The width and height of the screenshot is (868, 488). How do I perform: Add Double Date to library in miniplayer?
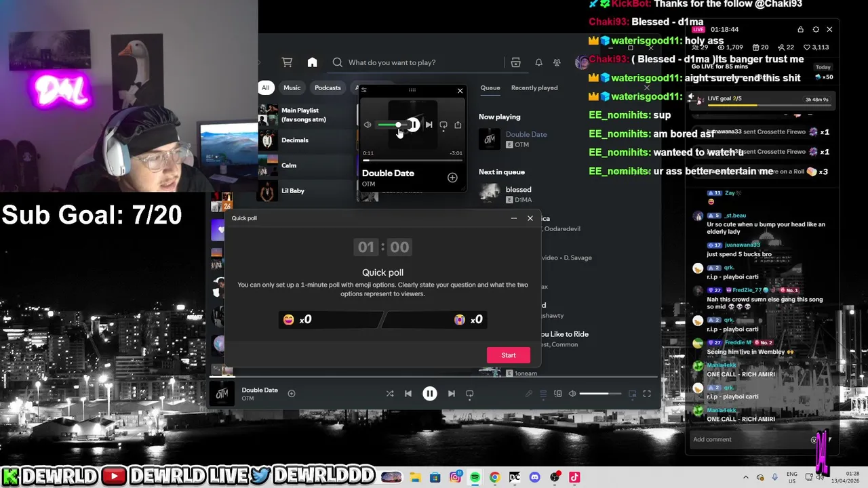point(452,178)
